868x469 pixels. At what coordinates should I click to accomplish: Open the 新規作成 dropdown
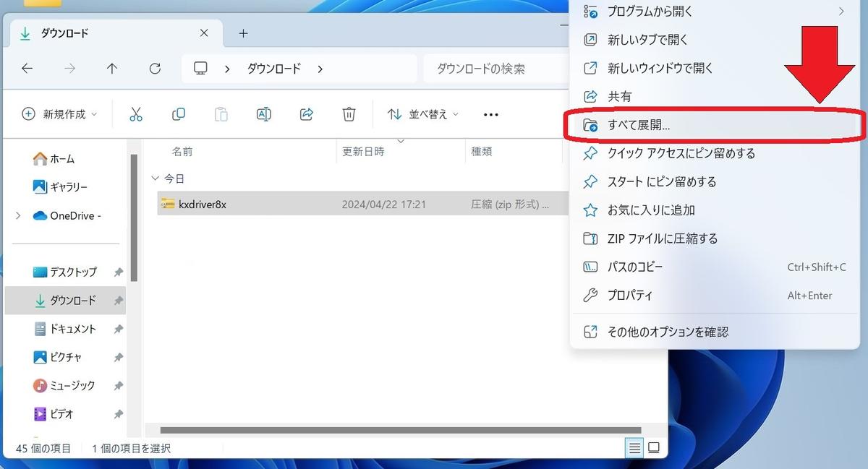pos(59,114)
